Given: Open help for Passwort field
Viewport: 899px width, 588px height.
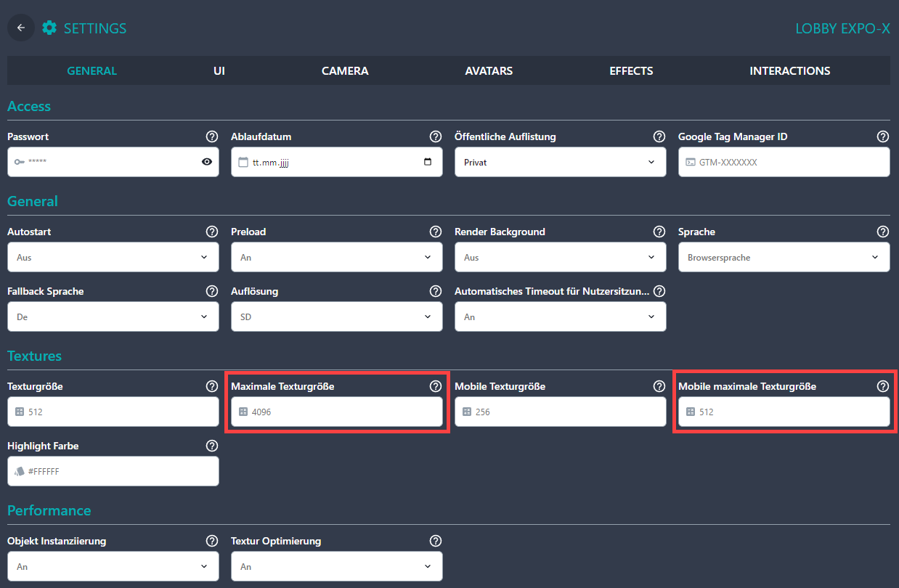Looking at the screenshot, I should tap(211, 136).
